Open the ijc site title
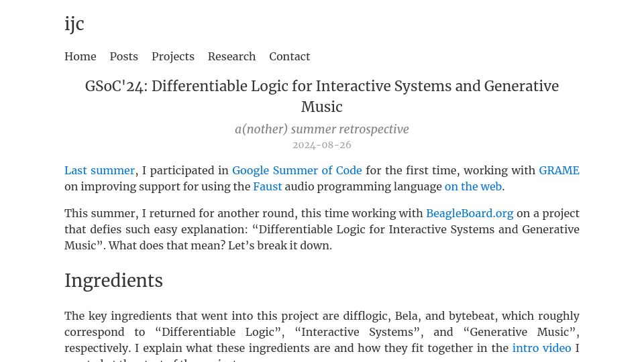Image resolution: width=644 pixels, height=362 pixels. [74, 24]
